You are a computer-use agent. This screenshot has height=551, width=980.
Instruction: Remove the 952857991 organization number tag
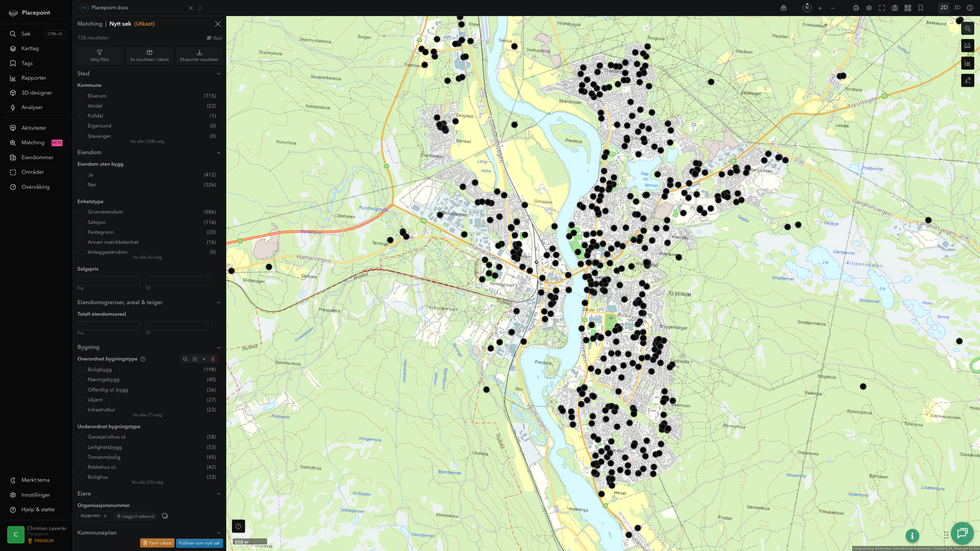pos(105,516)
